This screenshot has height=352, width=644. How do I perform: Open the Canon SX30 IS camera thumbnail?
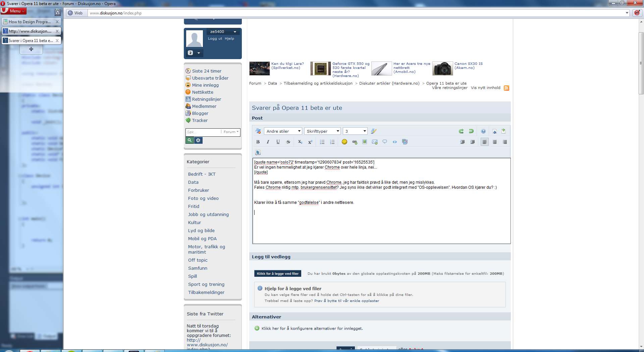click(442, 69)
